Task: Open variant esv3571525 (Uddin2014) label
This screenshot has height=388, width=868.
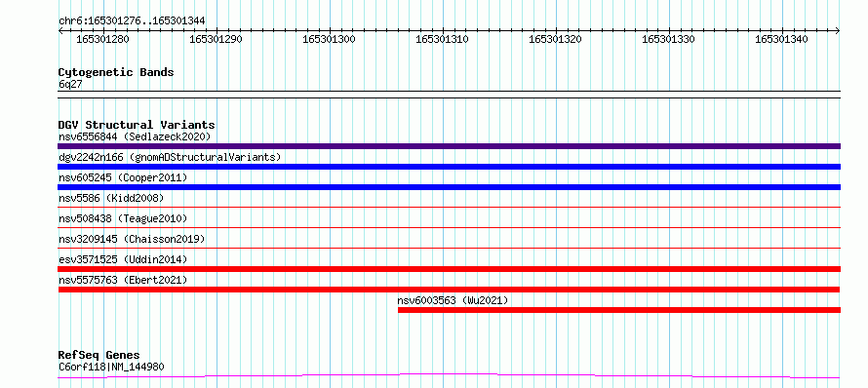Action: [x=123, y=259]
